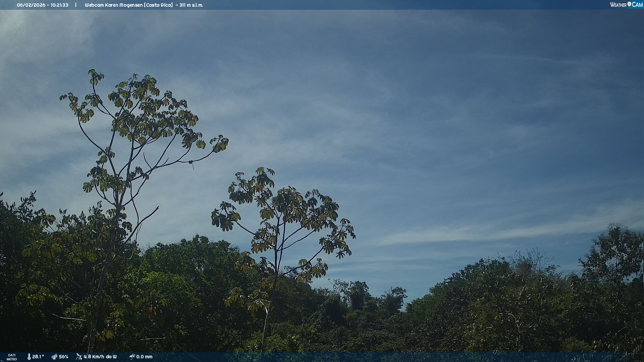The image size is (644, 362).
Task: Click the date 06/02/2026 in header
Action: coord(31,5)
